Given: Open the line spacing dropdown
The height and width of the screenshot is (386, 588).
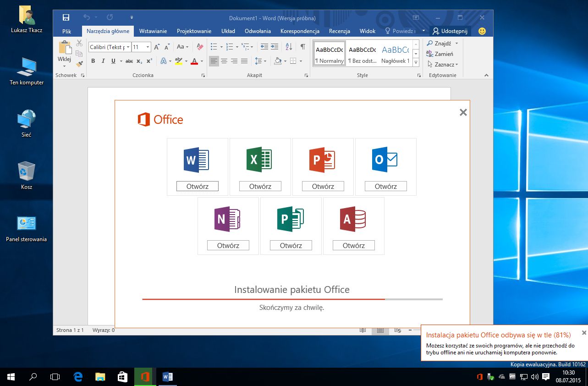Looking at the screenshot, I should [x=260, y=61].
